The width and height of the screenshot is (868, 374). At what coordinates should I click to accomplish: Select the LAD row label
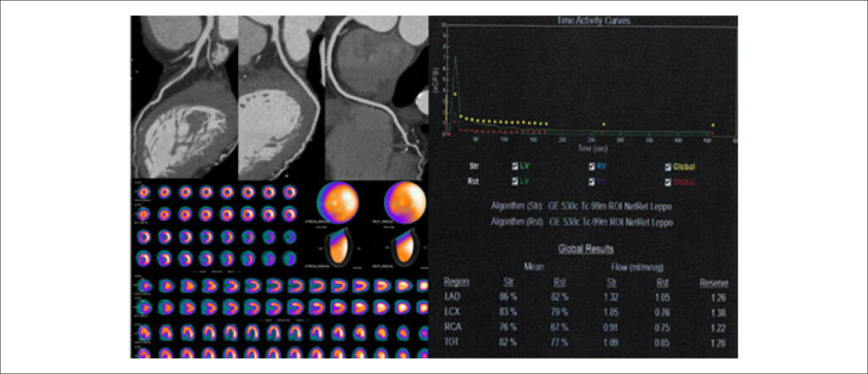[x=453, y=298]
